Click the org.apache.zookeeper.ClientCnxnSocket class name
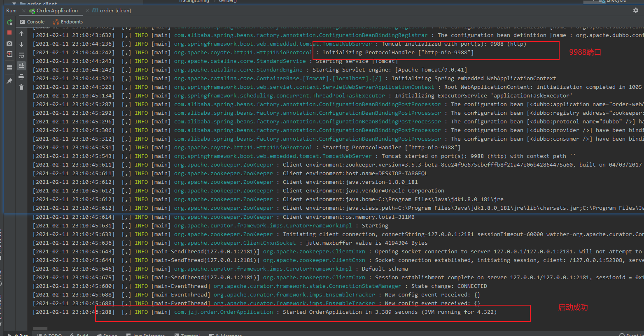The width and height of the screenshot is (644, 336). [235, 243]
